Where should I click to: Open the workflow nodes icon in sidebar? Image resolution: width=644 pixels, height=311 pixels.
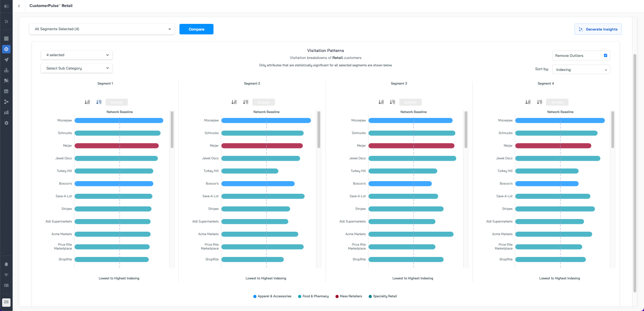(x=6, y=102)
